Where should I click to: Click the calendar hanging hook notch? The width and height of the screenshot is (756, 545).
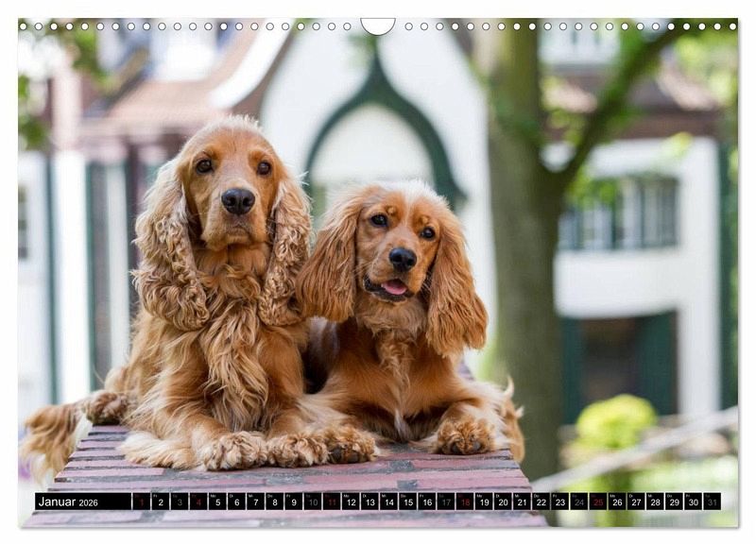(x=378, y=26)
